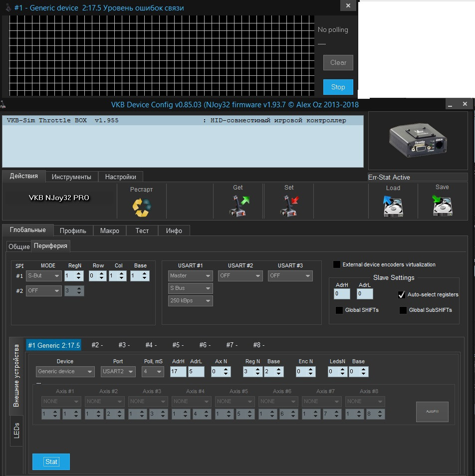Click the SPI #1 Row stepper
Image resolution: width=475 pixels, height=476 pixels.
click(x=98, y=275)
